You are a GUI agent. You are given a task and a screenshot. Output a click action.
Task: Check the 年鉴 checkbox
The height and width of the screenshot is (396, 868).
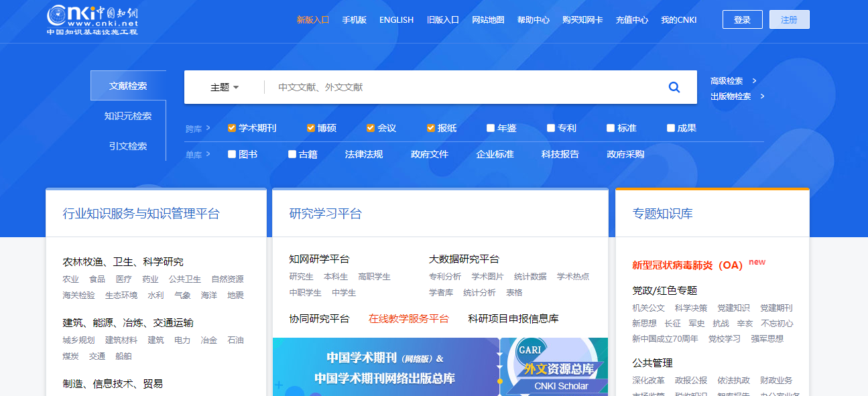[x=491, y=128]
